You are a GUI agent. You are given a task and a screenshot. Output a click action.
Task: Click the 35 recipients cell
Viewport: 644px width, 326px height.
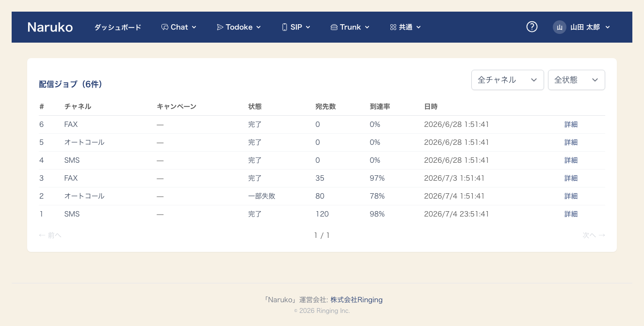[x=320, y=178]
